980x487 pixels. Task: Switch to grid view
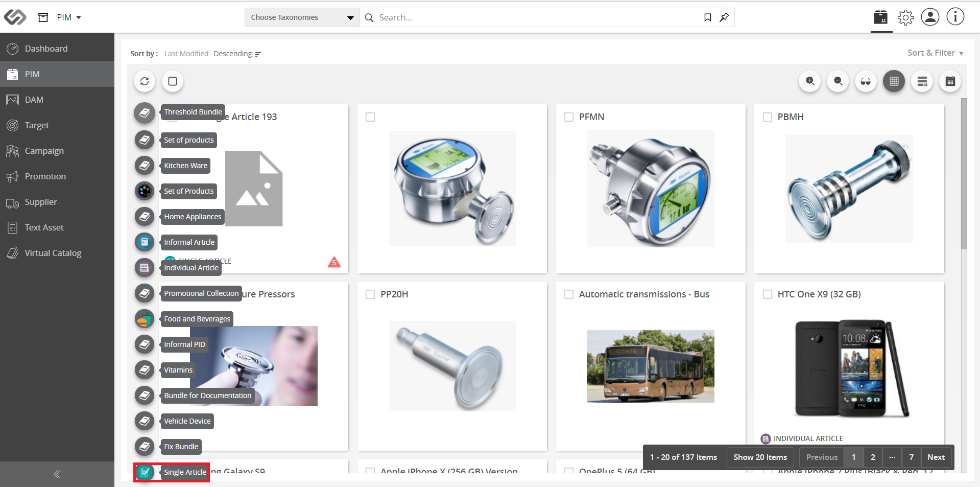pos(894,81)
